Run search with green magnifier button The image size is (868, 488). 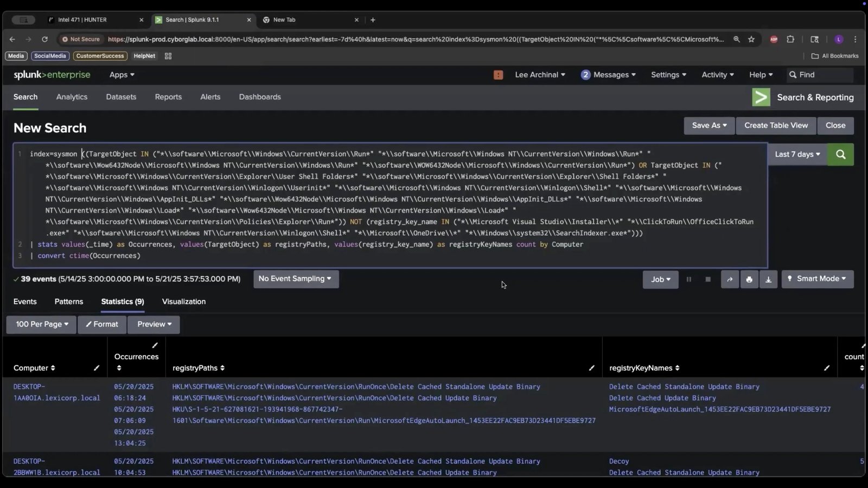(840, 155)
